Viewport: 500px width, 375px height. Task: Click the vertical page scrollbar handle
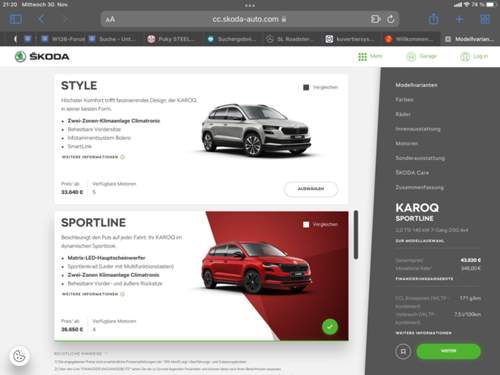pos(356,235)
